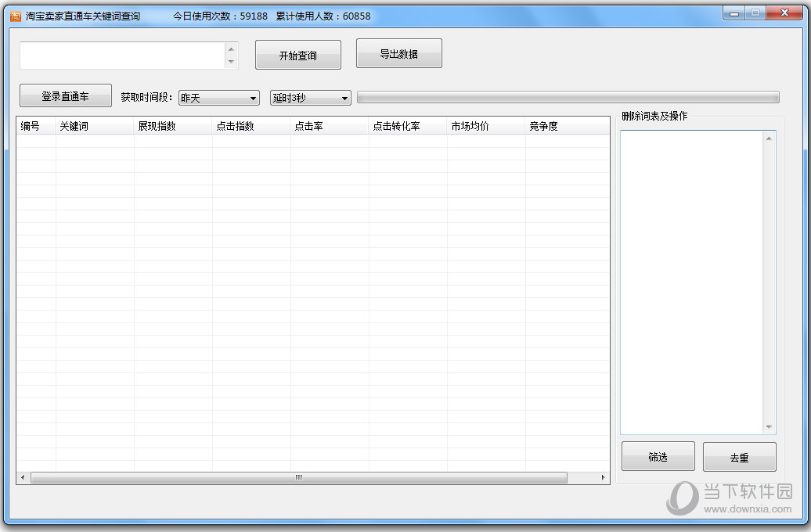Minimize the keyword query window

tap(734, 13)
